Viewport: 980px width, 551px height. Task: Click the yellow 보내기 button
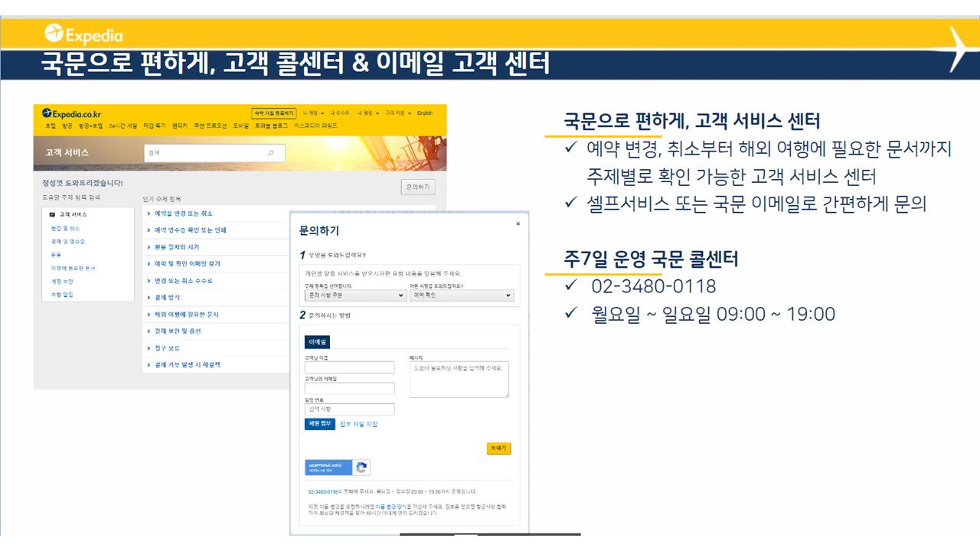[x=498, y=448]
